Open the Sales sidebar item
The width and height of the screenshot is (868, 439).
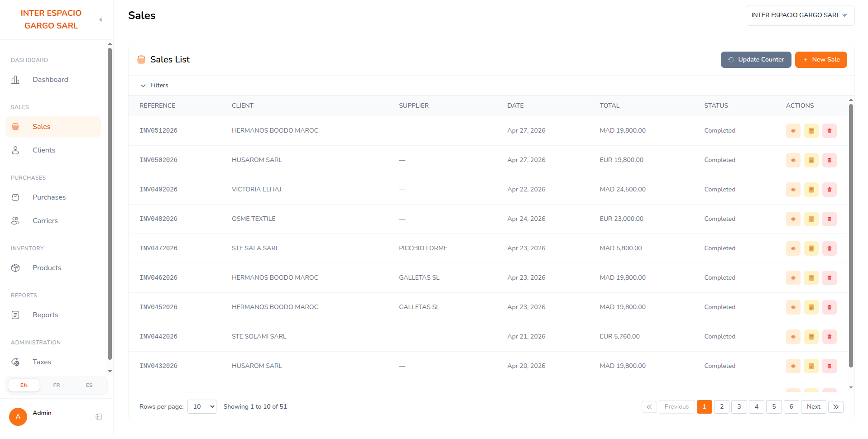(53, 127)
